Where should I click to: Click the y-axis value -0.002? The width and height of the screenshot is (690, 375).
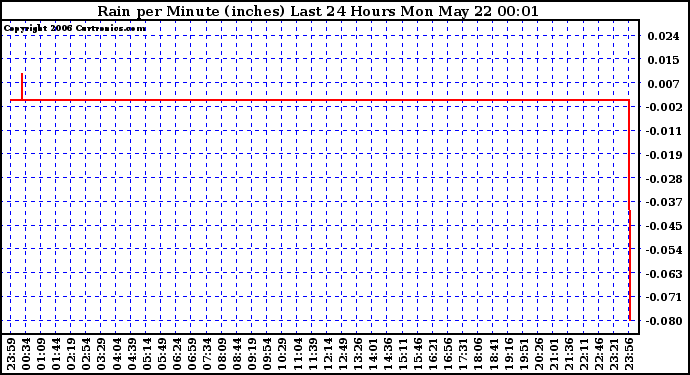point(663,107)
